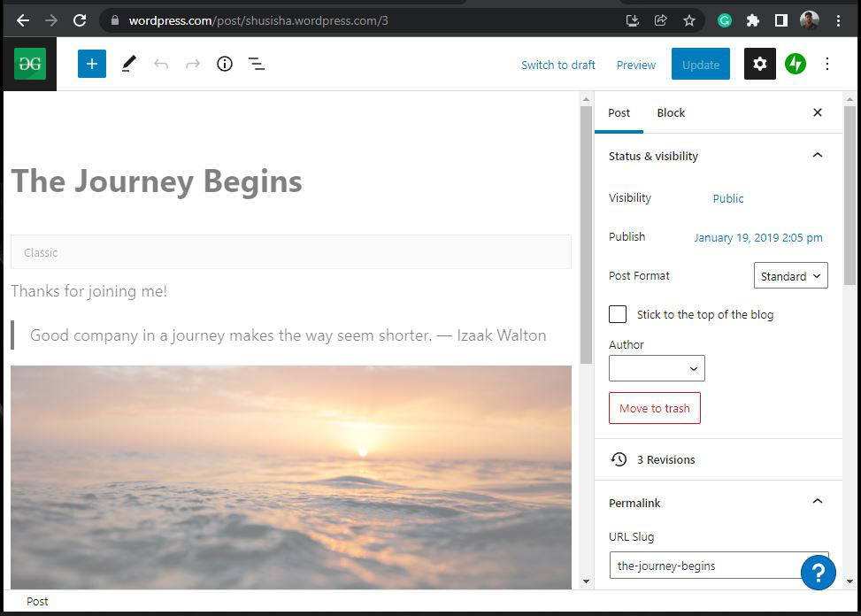861x616 pixels.
Task: Open the List view outline icon
Action: (x=257, y=64)
